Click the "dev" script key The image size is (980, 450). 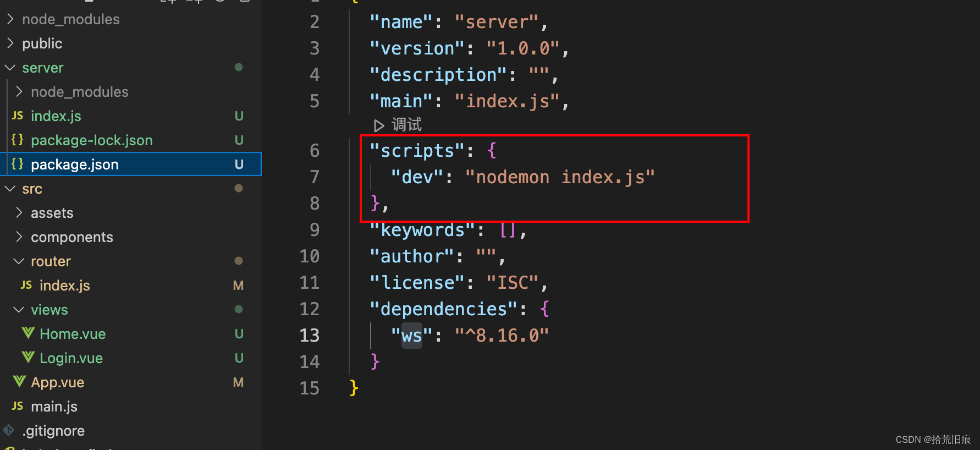pos(417,177)
